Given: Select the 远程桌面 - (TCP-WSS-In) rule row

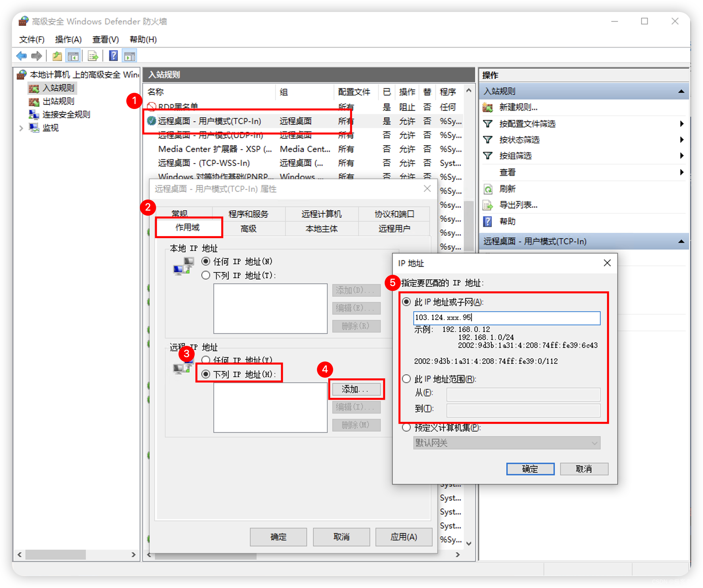Looking at the screenshot, I should (x=304, y=163).
